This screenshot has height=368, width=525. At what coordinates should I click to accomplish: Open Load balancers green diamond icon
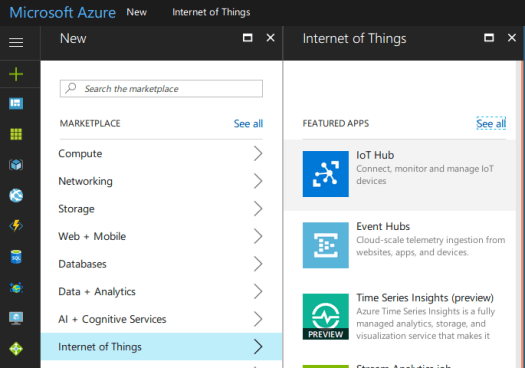[16, 349]
